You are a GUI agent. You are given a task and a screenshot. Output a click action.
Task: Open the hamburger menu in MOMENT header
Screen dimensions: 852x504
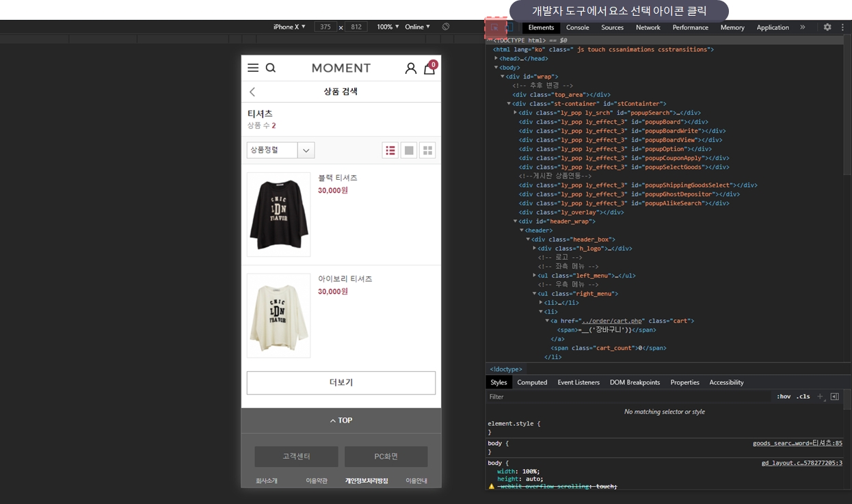253,68
